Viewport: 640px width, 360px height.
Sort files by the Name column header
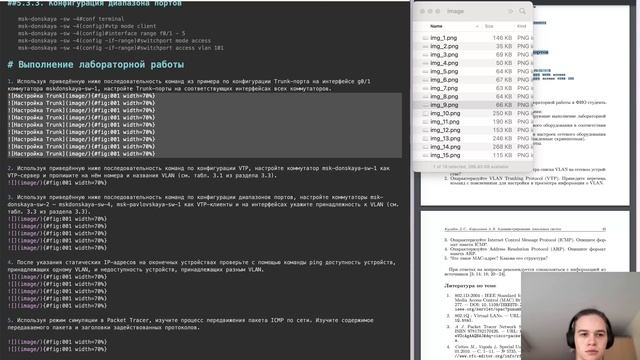coord(436,26)
